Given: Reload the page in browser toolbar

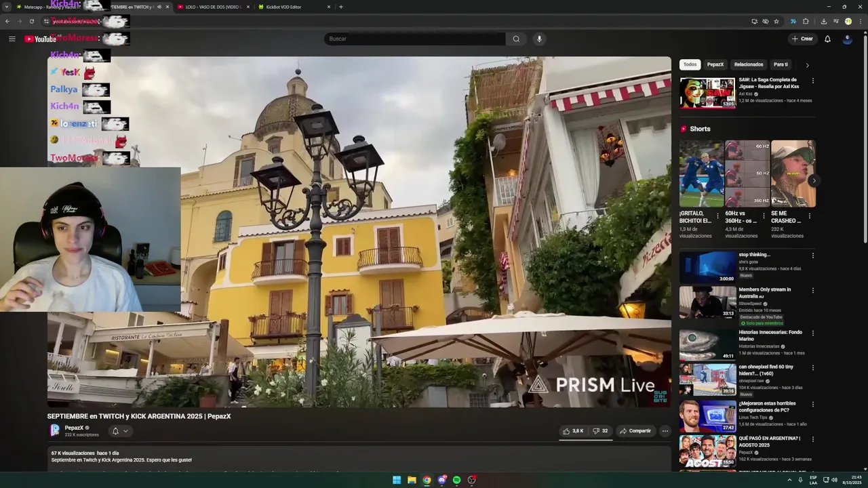Looking at the screenshot, I should click(x=31, y=21).
